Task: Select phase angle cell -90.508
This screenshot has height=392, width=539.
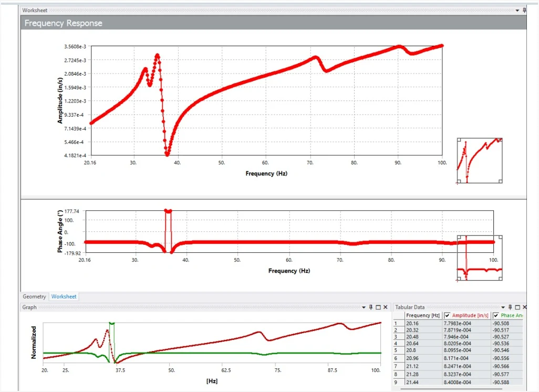Action: [507, 323]
